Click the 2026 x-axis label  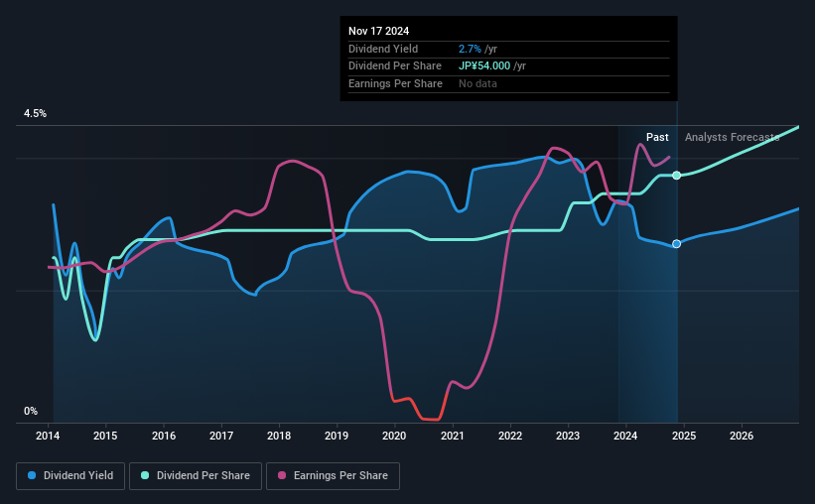742,436
